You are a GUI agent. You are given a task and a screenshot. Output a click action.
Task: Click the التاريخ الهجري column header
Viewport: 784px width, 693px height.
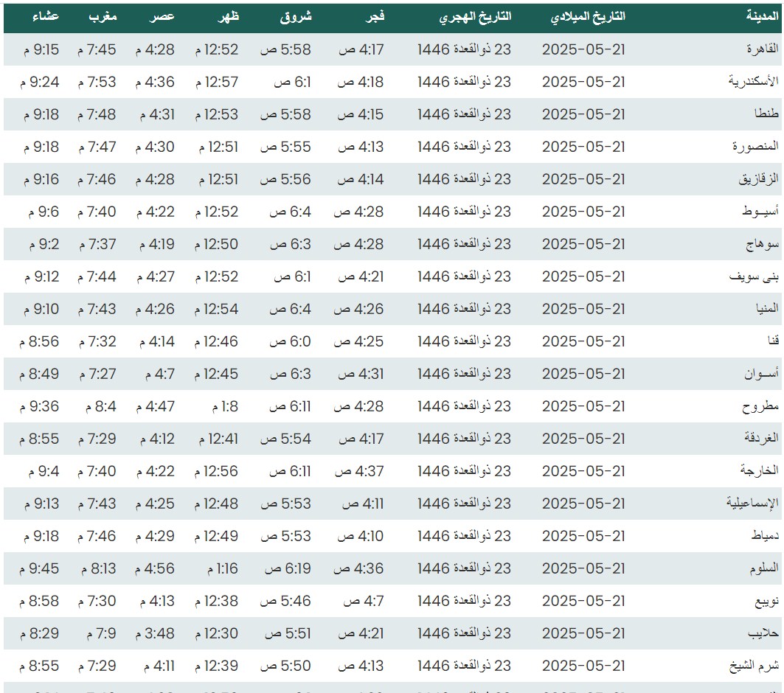[475, 17]
